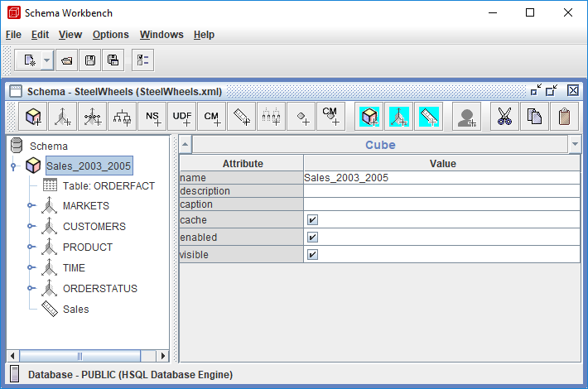This screenshot has width=588, height=389.
Task: Add a User Defined Function (UDF)
Action: 182,117
